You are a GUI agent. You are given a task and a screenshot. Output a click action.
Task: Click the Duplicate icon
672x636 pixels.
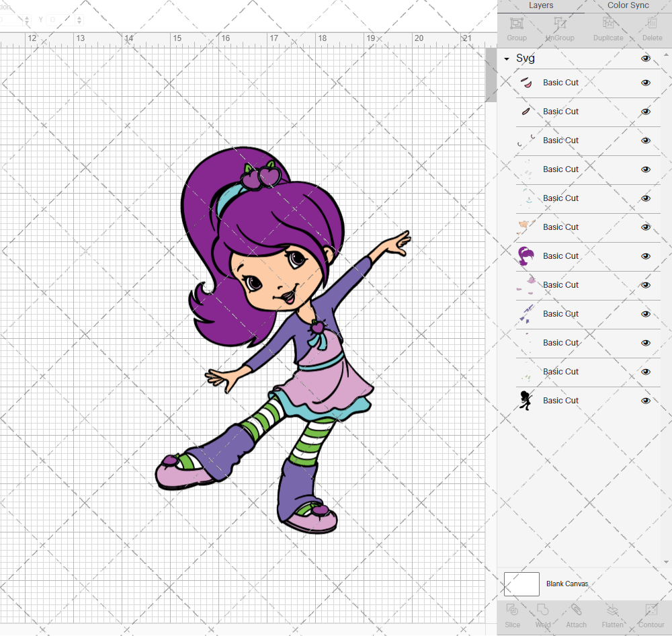coord(608,28)
